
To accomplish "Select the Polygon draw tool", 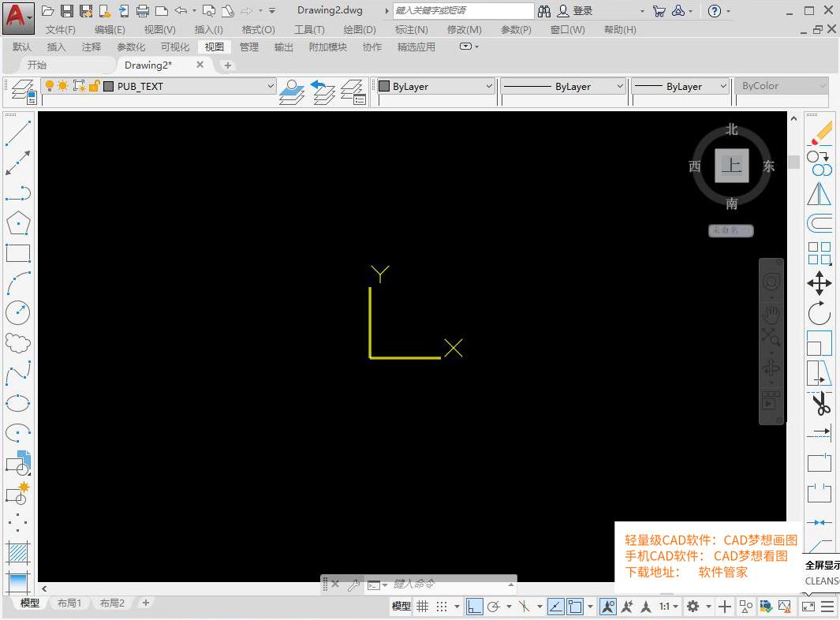I will tap(18, 223).
